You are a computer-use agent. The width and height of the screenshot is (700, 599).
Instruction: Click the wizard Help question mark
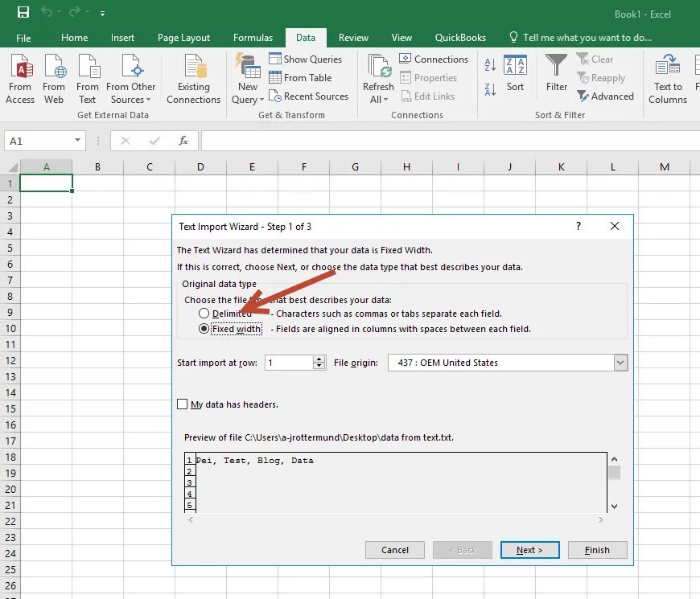[x=579, y=226]
